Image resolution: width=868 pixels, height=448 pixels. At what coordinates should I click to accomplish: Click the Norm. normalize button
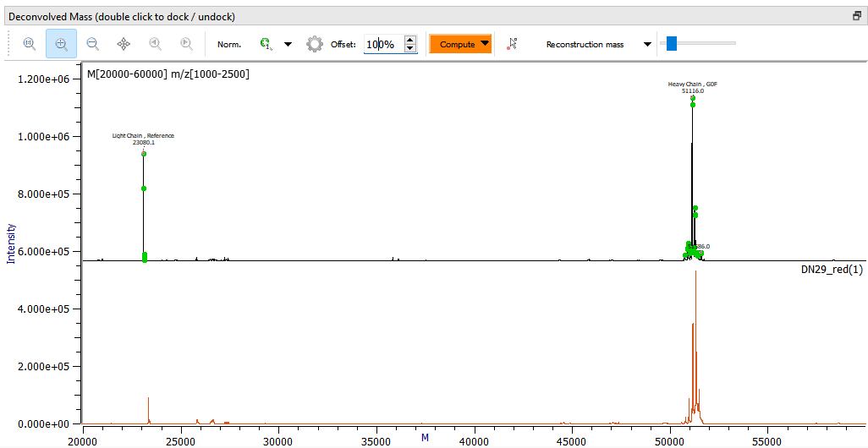point(228,44)
